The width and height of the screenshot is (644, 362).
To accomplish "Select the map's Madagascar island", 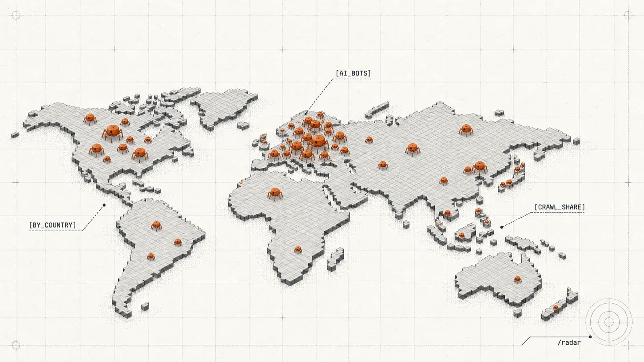I will 336,259.
